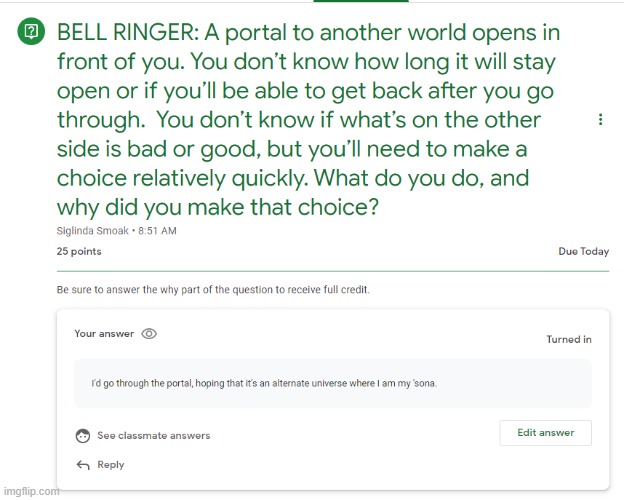This screenshot has height=500, width=624.
Task: Click the reply arrow icon
Action: [x=83, y=465]
